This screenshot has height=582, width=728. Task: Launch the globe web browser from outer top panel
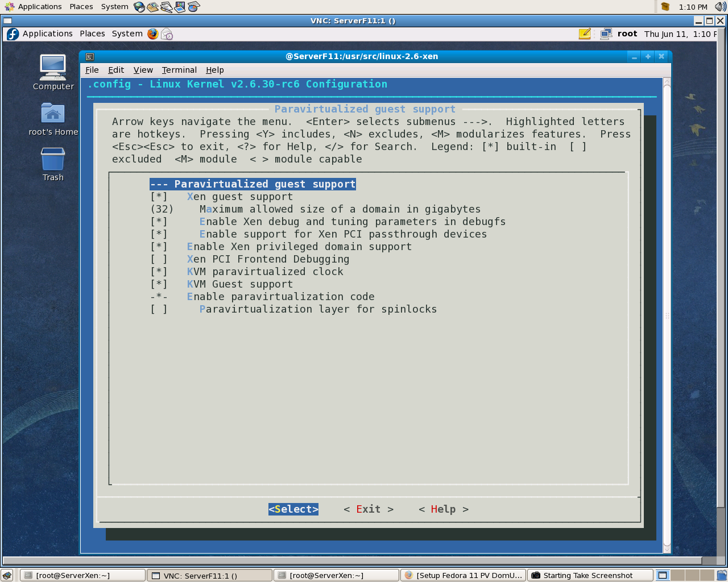coord(139,7)
